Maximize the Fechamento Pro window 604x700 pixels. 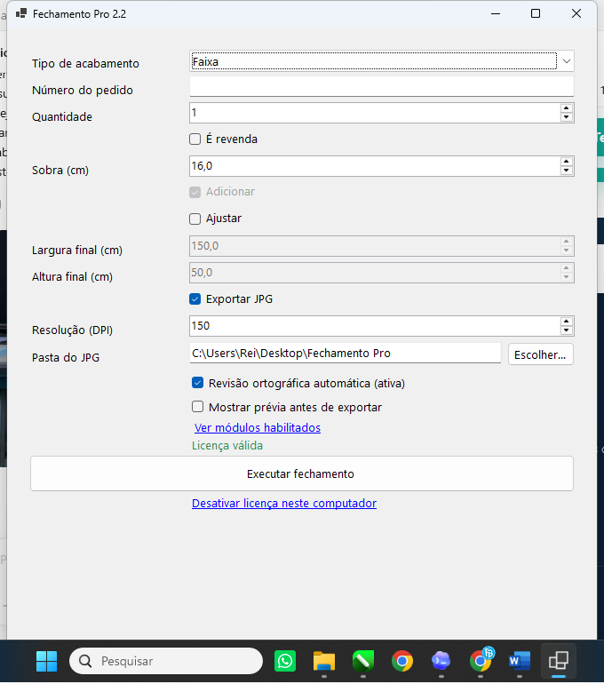click(536, 14)
